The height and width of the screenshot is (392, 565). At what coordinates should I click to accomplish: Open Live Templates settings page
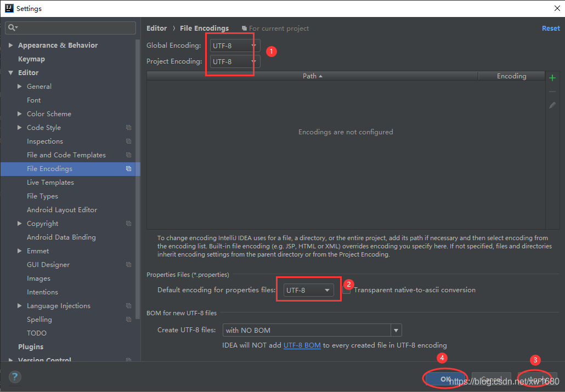(x=50, y=183)
